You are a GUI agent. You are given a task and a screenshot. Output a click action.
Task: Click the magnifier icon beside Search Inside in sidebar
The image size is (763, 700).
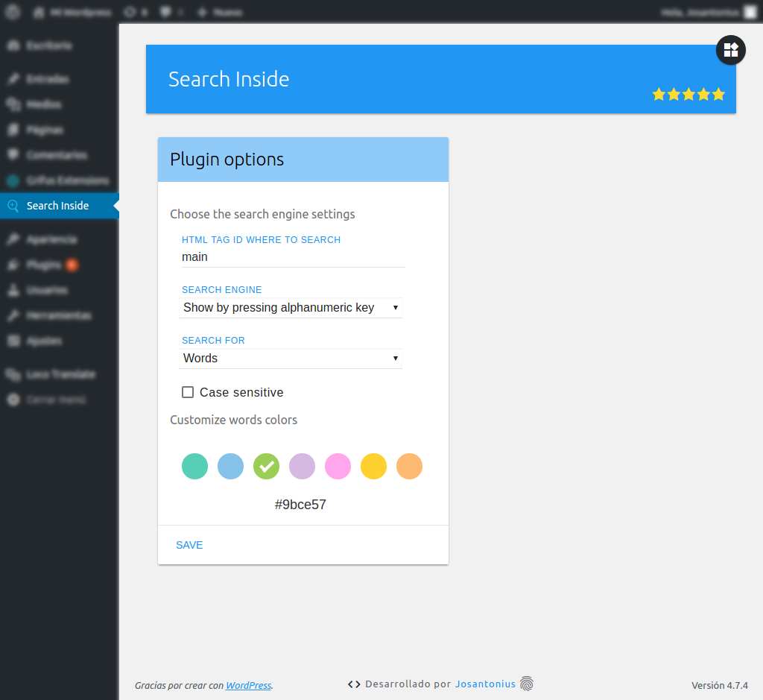[13, 206]
